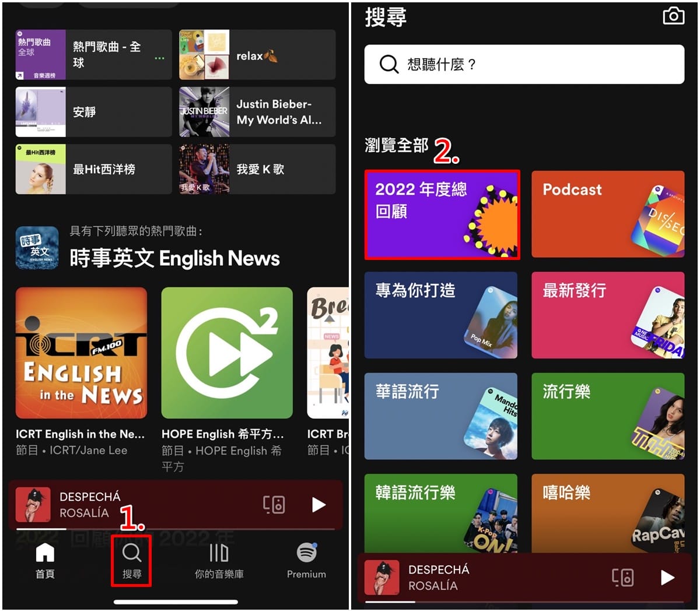Open 熱門歌曲 - 全球 playlist shortcut
The image size is (700, 612).
click(x=93, y=55)
